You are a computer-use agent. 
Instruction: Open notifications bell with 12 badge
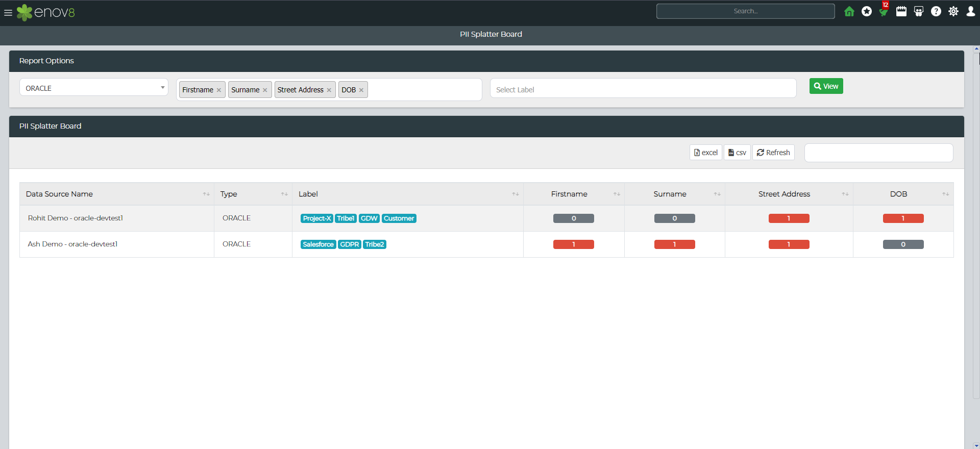pyautogui.click(x=884, y=10)
